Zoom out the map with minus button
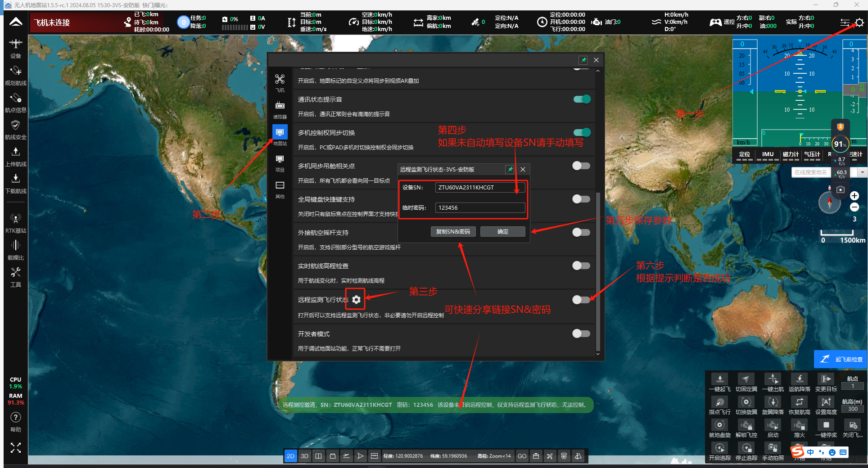 [854, 207]
